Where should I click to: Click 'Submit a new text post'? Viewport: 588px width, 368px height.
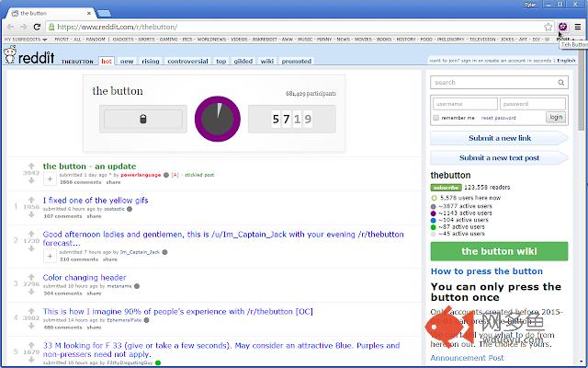tap(499, 158)
